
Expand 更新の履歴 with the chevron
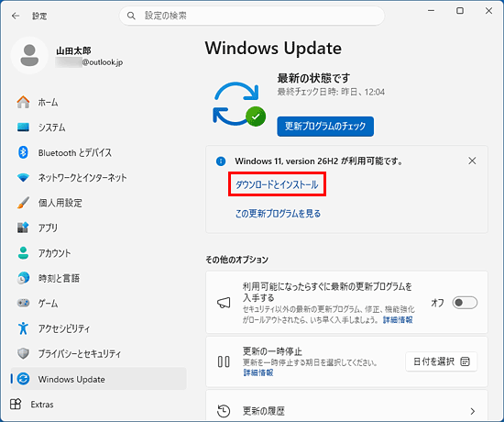[x=472, y=411]
